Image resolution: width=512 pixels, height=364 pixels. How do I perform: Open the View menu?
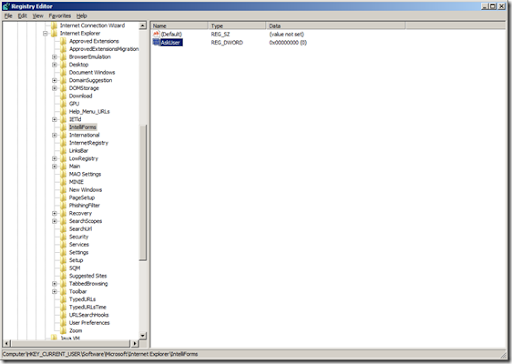point(38,16)
